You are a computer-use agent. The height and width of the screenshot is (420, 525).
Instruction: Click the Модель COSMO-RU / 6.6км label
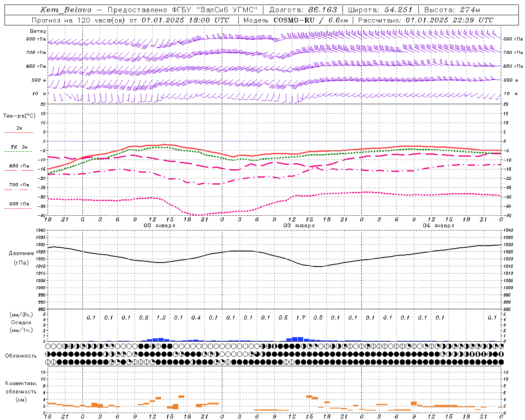[x=296, y=20]
